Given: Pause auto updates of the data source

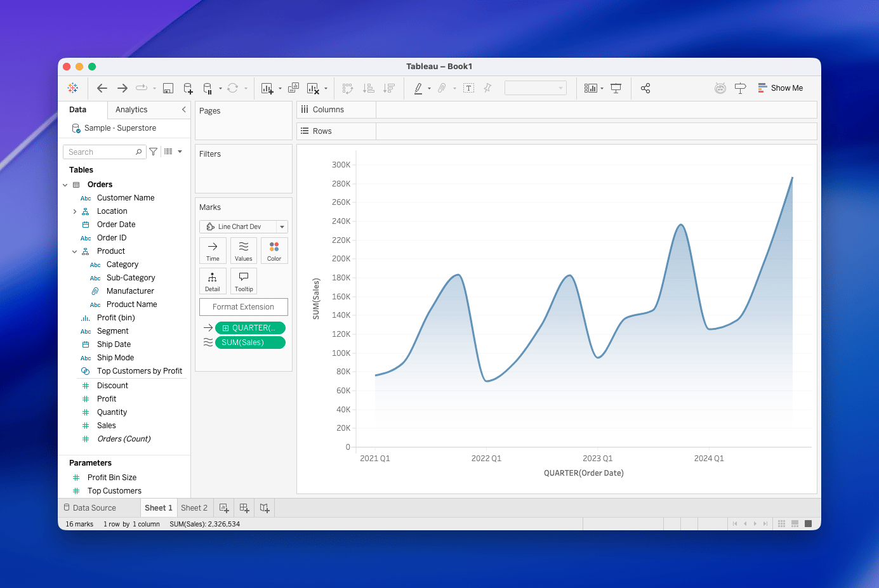Looking at the screenshot, I should coord(208,88).
